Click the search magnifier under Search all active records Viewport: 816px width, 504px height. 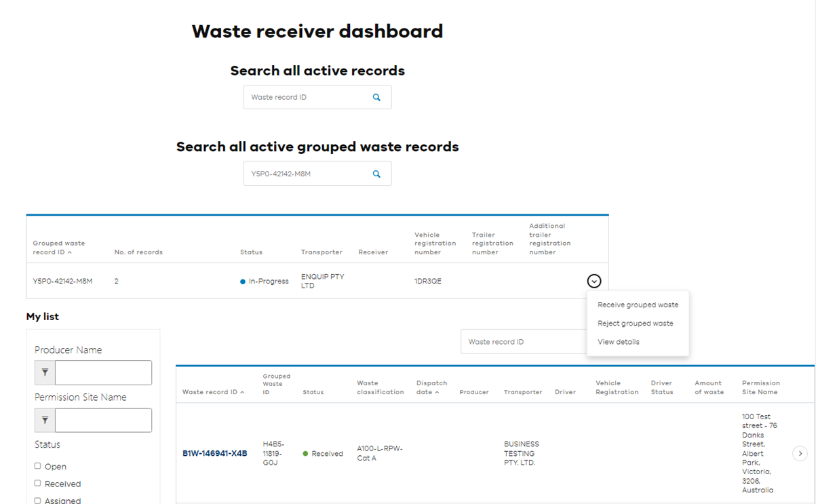(x=376, y=97)
